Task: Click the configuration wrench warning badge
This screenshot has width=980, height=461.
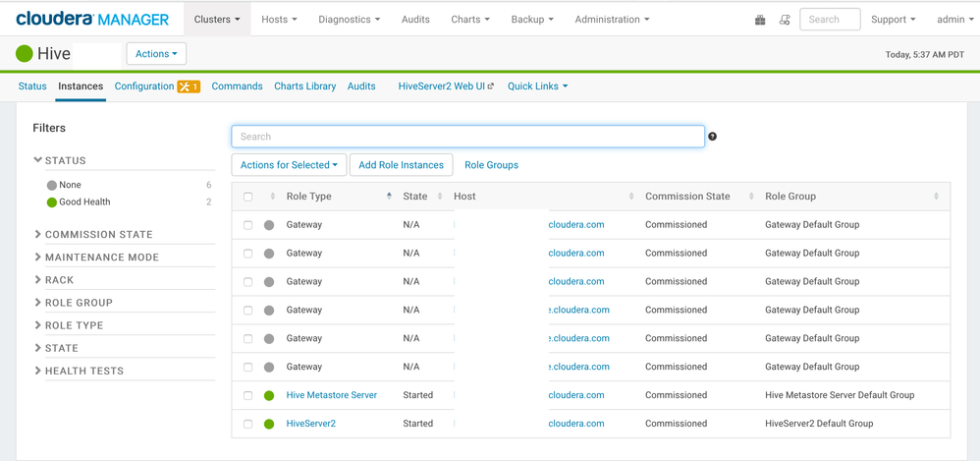Action: coord(189,86)
